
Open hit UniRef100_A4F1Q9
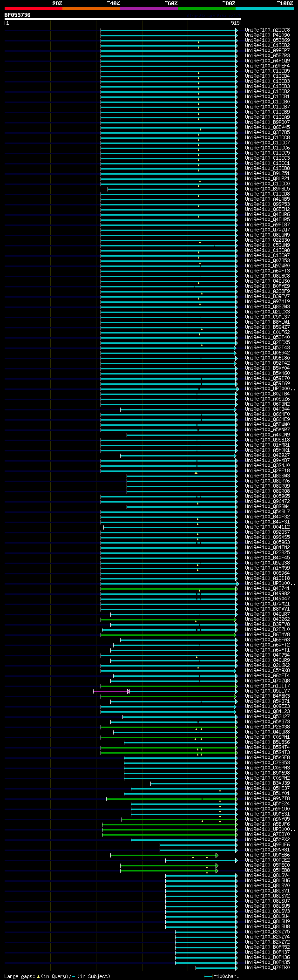(267, 61)
